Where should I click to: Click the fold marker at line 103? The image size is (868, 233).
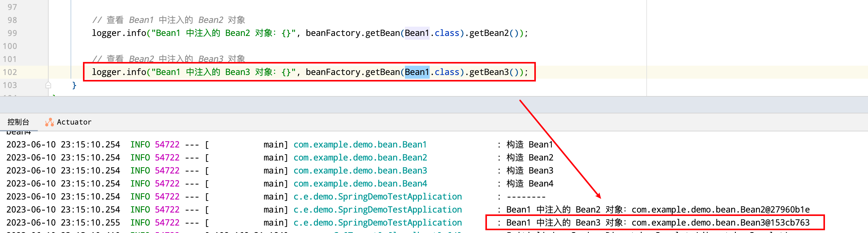pos(48,85)
